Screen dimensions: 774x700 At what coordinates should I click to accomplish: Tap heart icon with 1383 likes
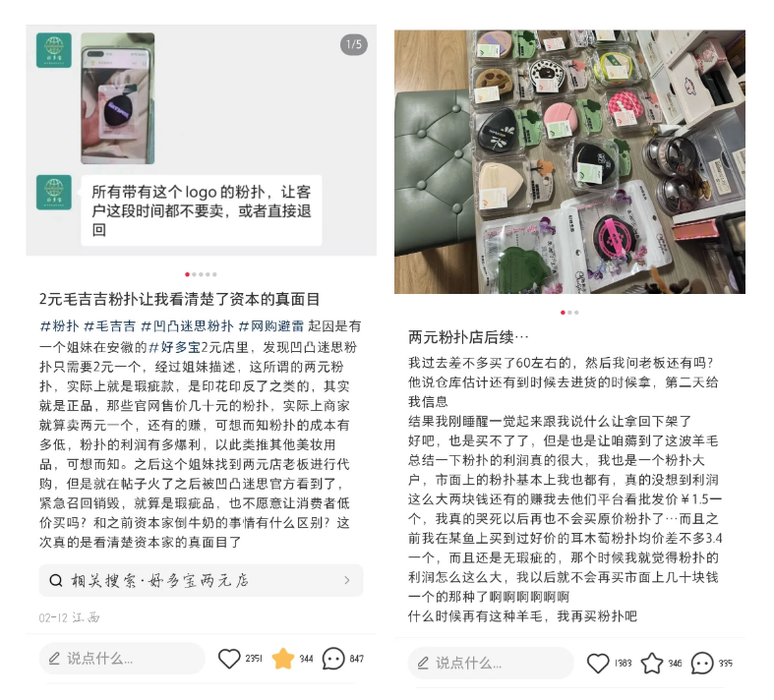click(598, 663)
